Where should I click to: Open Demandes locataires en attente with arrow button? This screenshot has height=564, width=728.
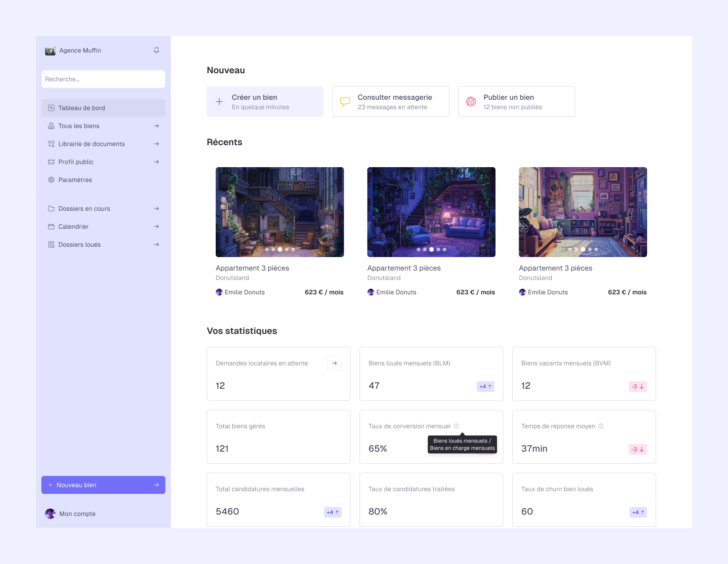[334, 363]
